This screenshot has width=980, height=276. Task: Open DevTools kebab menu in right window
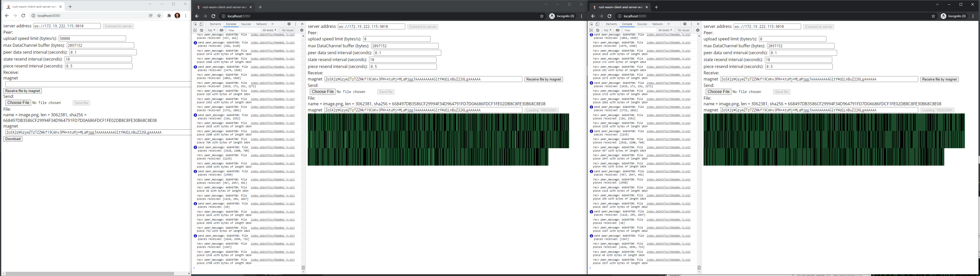(691, 24)
